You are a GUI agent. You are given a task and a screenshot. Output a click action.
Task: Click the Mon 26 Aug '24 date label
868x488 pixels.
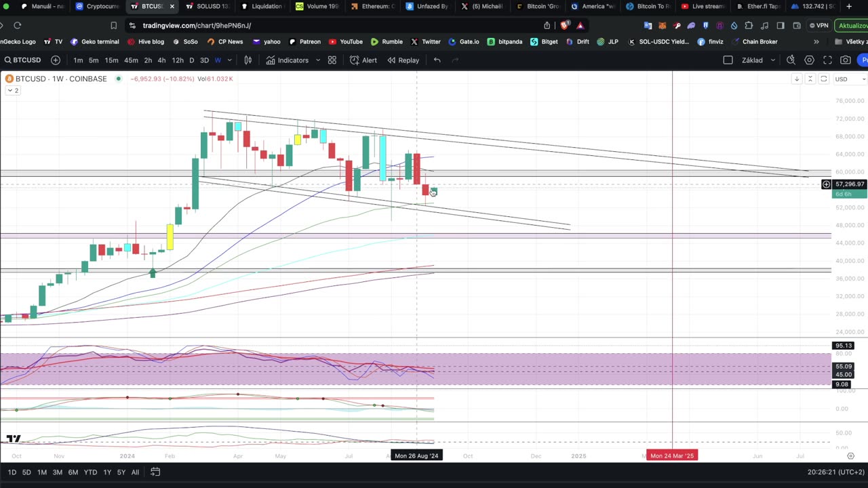(416, 455)
